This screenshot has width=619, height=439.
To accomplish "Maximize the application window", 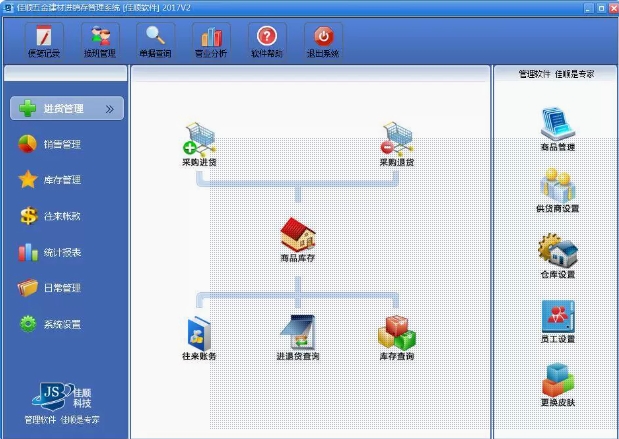I will (601, 8).
